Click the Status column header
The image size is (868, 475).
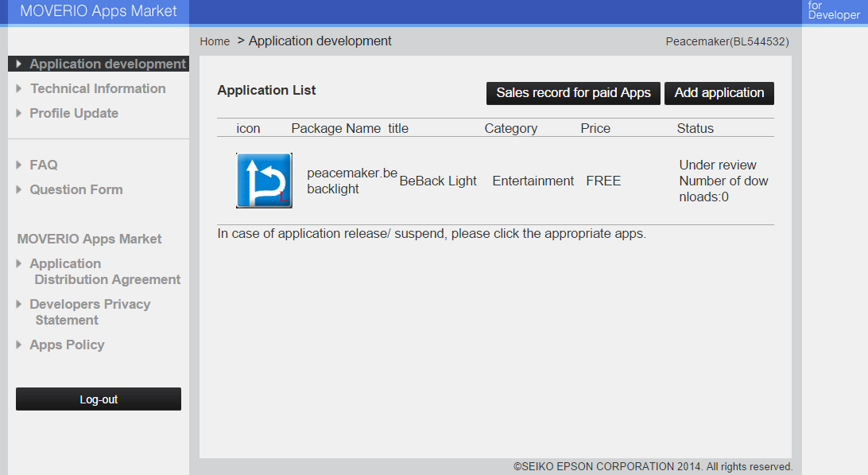tap(695, 129)
